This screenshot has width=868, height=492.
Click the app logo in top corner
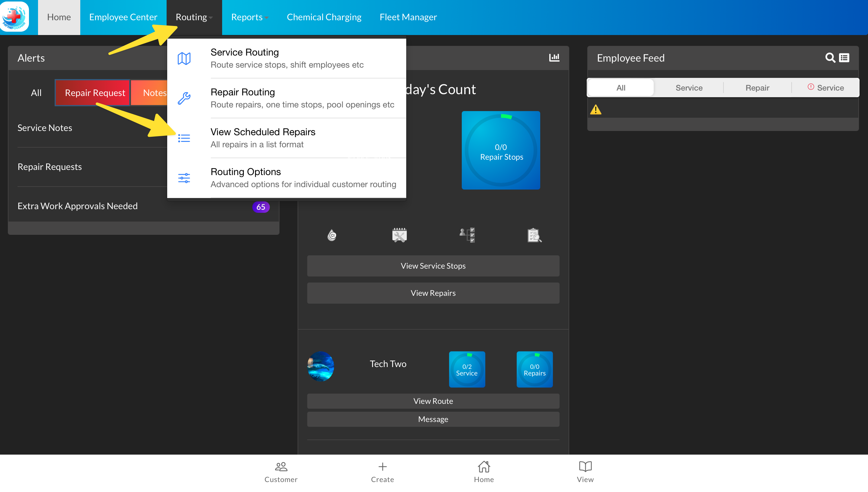[15, 17]
